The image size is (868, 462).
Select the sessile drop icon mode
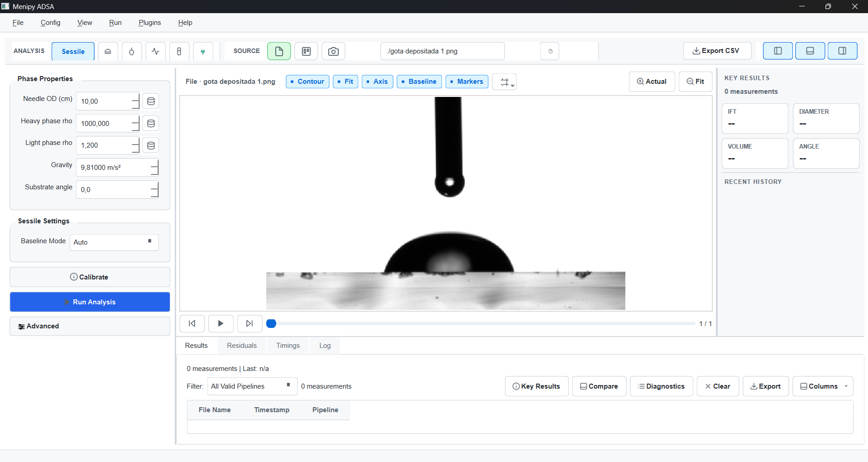pyautogui.click(x=108, y=51)
